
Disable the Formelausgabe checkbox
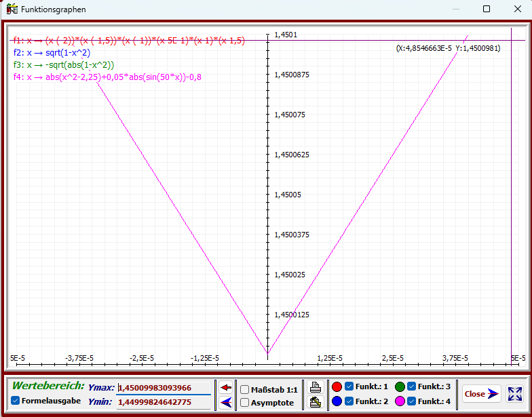click(16, 401)
